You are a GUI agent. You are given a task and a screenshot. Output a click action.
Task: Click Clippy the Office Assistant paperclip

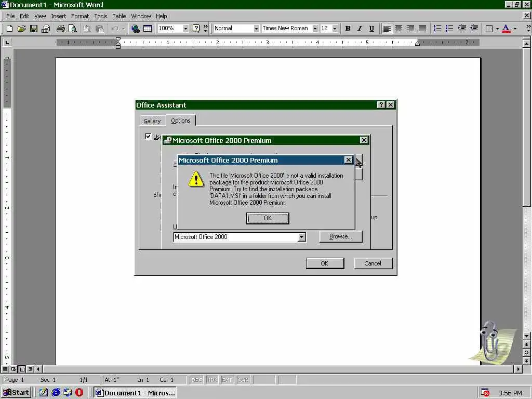tap(490, 341)
